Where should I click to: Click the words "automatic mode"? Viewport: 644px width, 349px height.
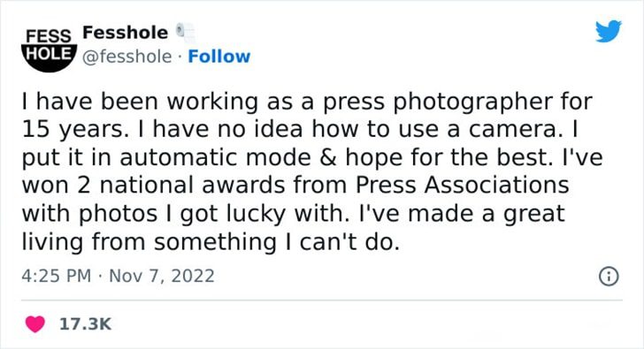(x=215, y=157)
